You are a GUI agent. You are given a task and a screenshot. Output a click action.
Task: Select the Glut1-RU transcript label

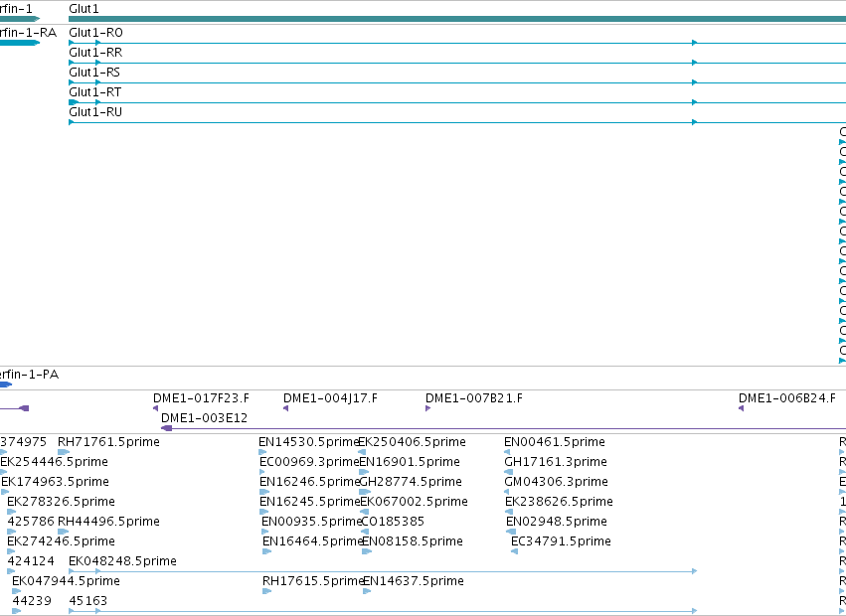pyautogui.click(x=95, y=112)
